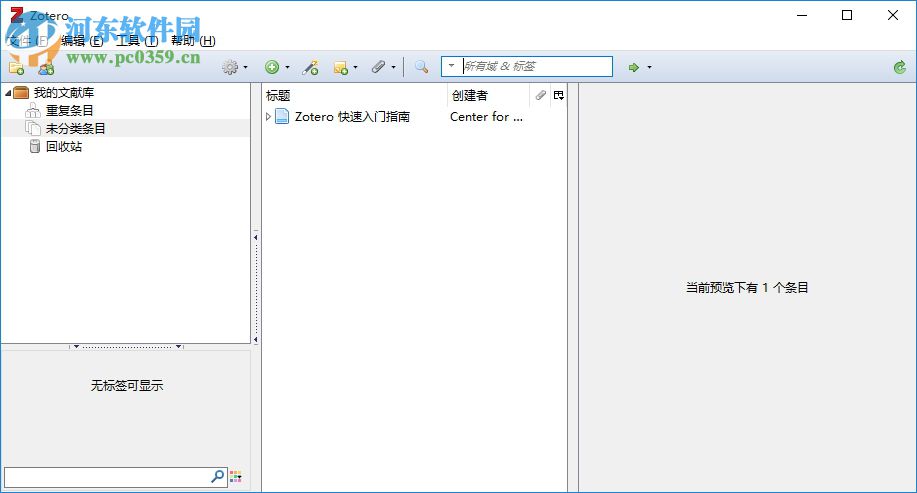
Task: Open the Actions gear menu
Action: click(x=230, y=67)
